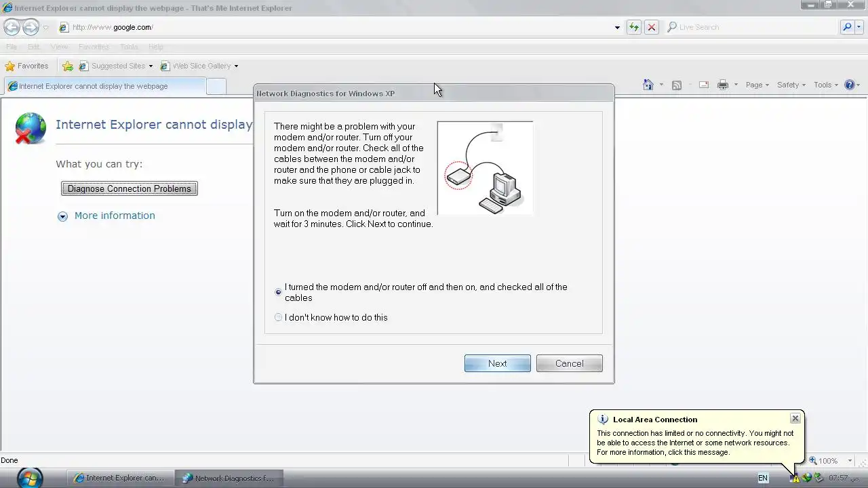Click Cancel in Network Diagnostics dialog
This screenshot has width=868, height=488.
pyautogui.click(x=570, y=363)
